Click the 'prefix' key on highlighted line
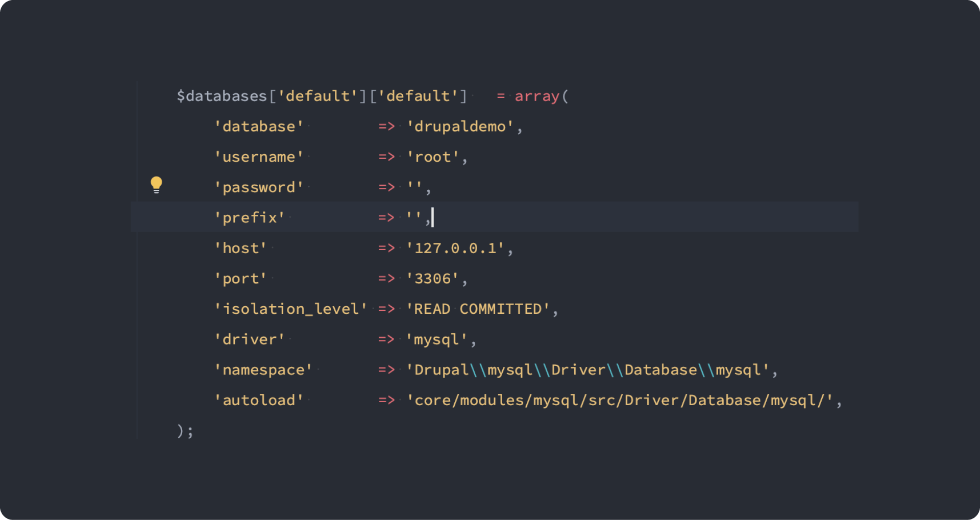Screen dimensions: 980x520 [x=250, y=217]
